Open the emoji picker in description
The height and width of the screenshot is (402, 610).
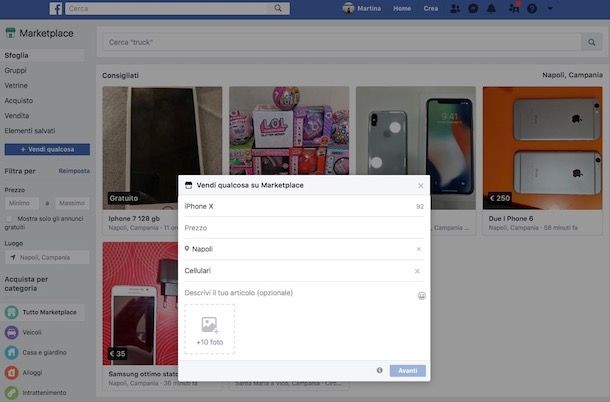click(x=421, y=296)
